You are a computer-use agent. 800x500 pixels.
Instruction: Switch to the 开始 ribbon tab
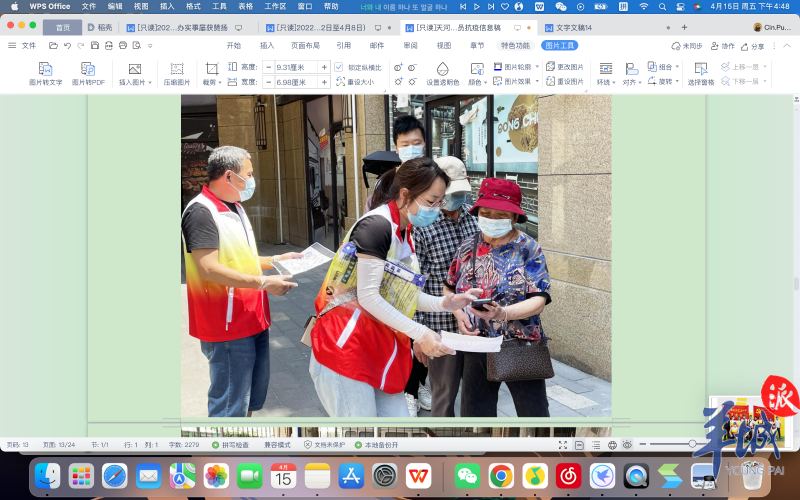coord(234,45)
